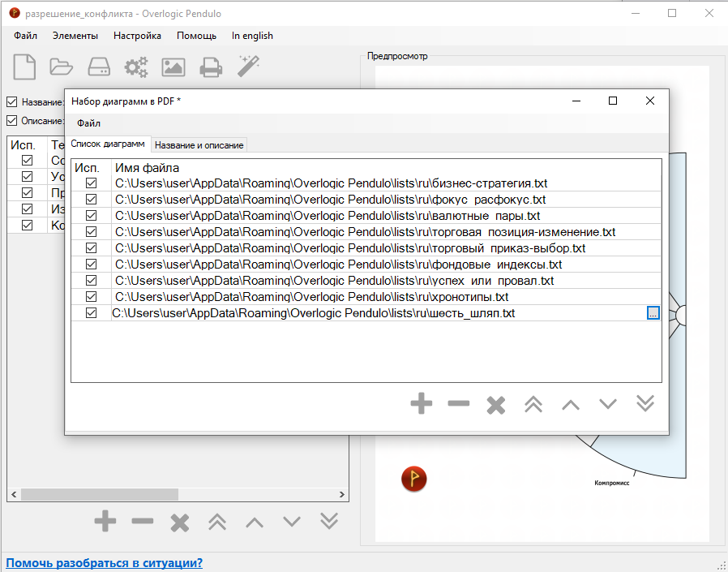Image resolution: width=728 pixels, height=572 pixels.
Task: Click the magic wand icon
Action: pyautogui.click(x=248, y=67)
